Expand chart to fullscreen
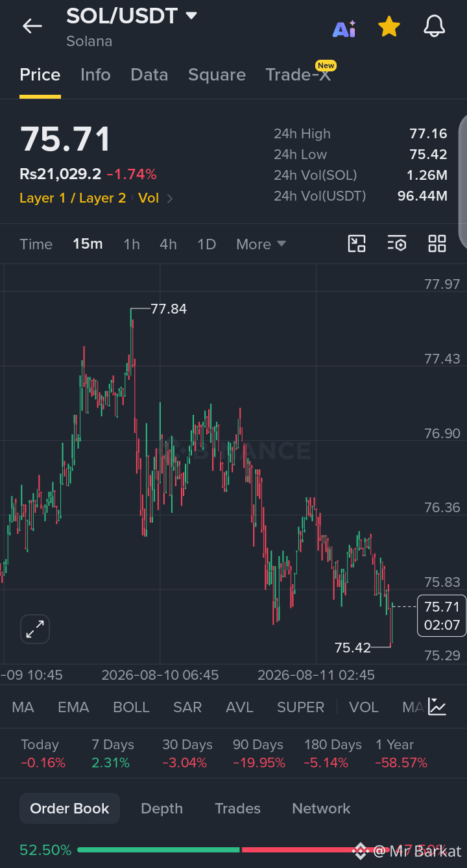 point(35,628)
